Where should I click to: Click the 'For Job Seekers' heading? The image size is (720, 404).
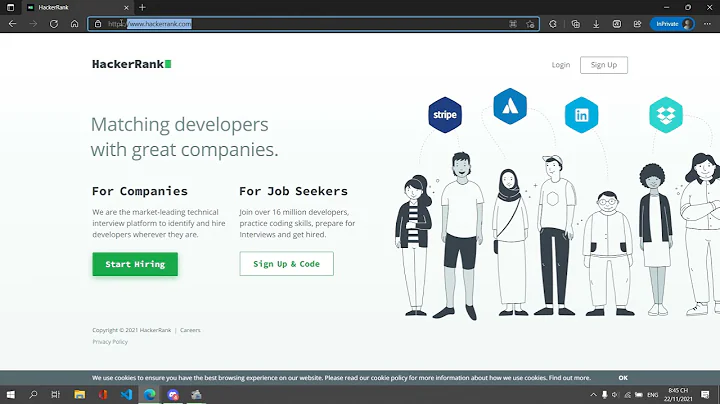pyautogui.click(x=293, y=191)
